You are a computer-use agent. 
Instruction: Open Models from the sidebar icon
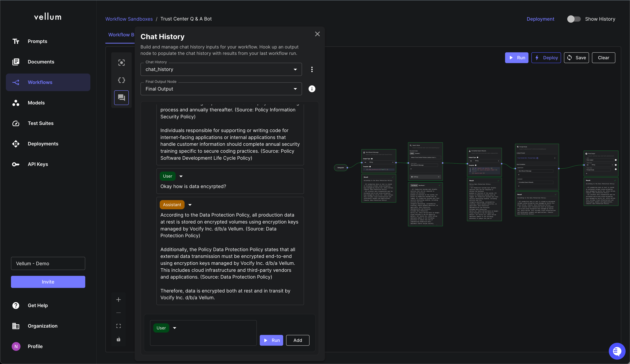[16, 103]
